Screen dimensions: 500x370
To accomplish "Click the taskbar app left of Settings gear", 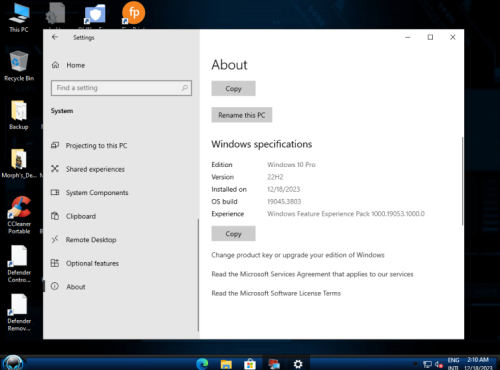I will coord(274,364).
